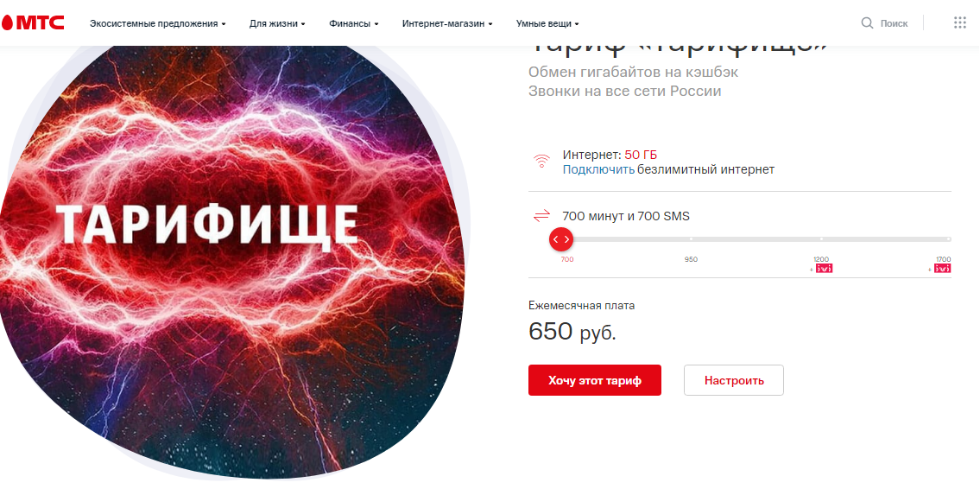Viewport: 980px width, 489px height.
Task: Choose the 1200 minutes slider point
Action: (820, 238)
